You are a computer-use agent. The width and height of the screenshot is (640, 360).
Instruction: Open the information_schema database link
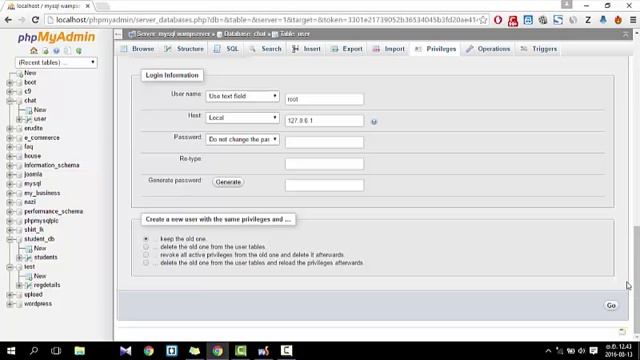pyautogui.click(x=52, y=165)
